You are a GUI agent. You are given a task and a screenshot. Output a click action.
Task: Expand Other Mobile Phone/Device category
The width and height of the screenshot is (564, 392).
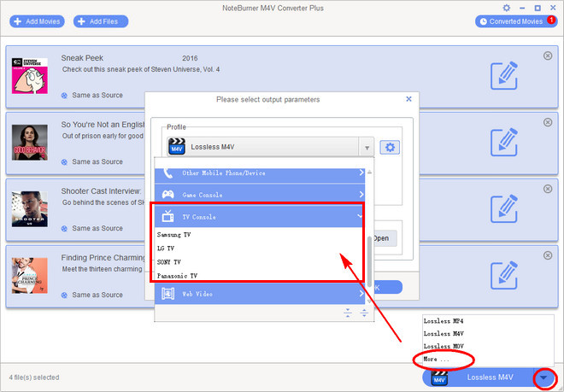click(x=260, y=173)
